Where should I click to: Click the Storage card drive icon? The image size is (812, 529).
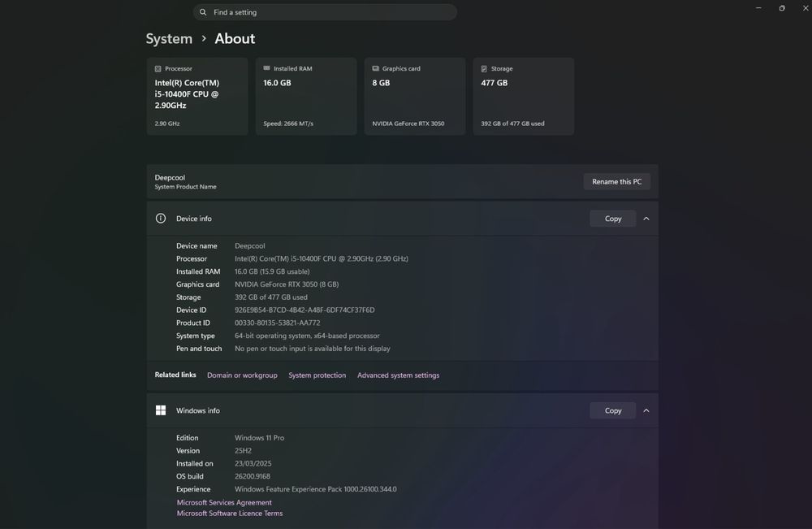pos(484,68)
